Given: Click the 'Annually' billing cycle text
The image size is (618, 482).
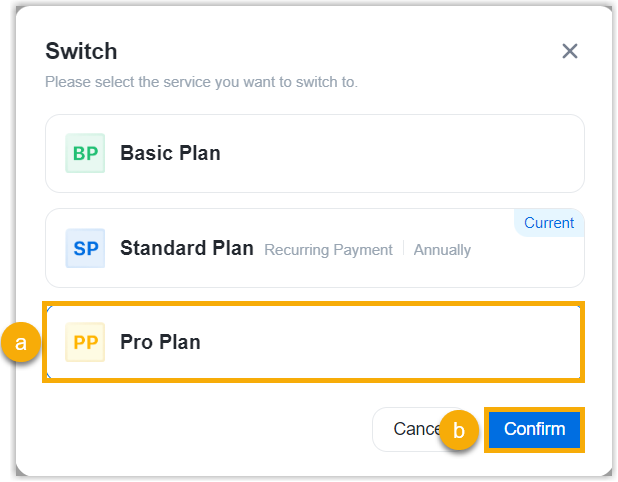Looking at the screenshot, I should (442, 250).
